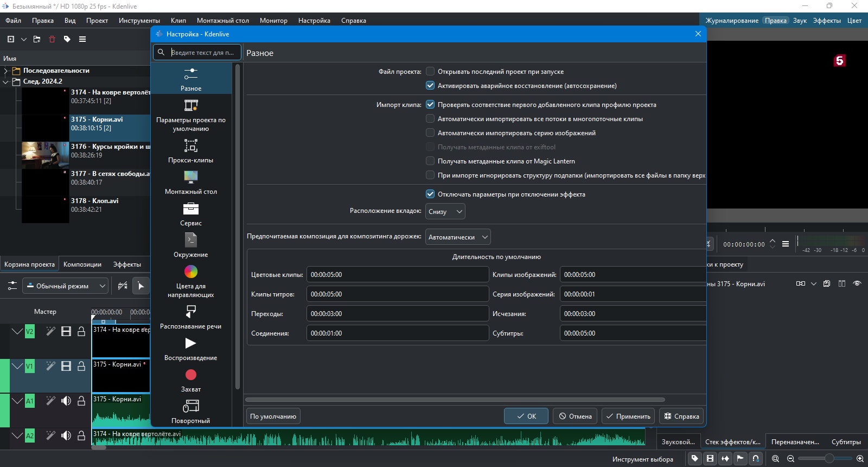
Task: Open the Цвета для направляющих settings section
Action: [x=190, y=281]
